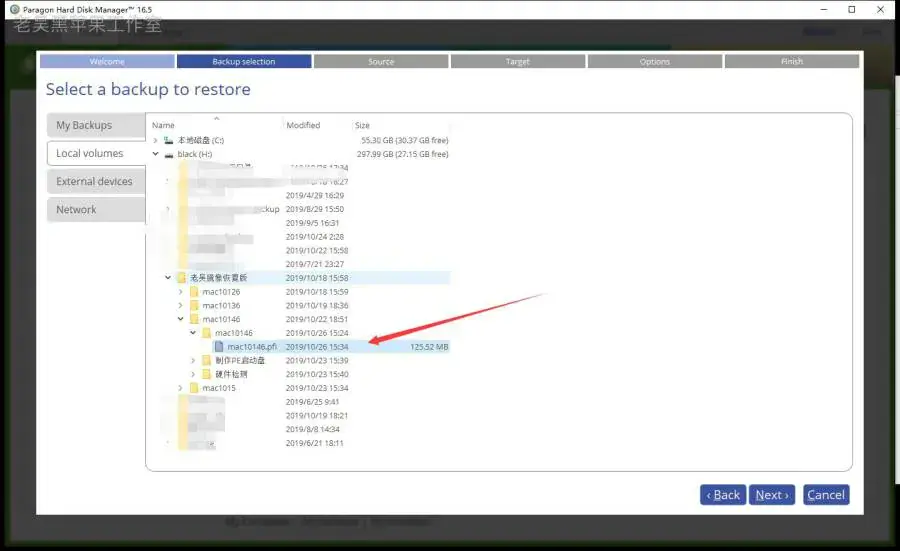Click the 125.52 MB size value
Screen dimensions: 900x551
coord(429,347)
